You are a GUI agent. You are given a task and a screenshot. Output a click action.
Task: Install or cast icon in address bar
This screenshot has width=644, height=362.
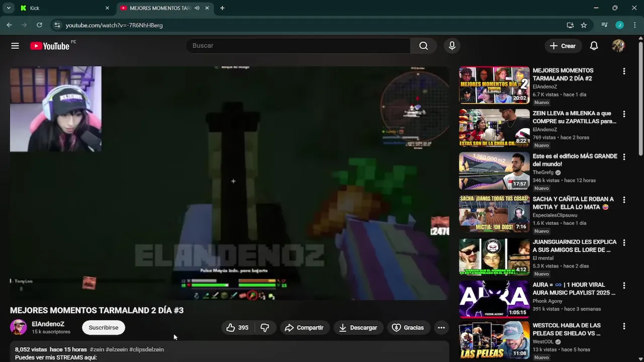pyautogui.click(x=570, y=25)
